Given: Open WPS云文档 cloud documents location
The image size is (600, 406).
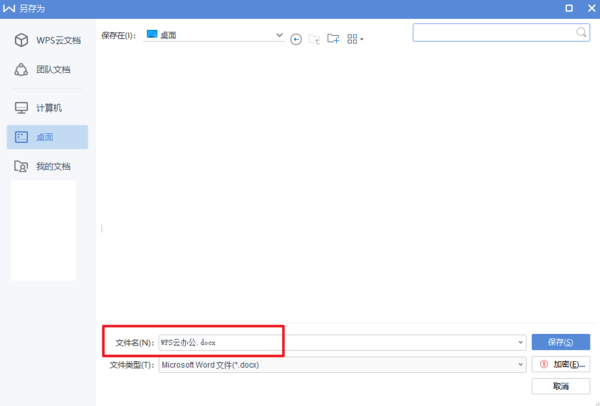Looking at the screenshot, I should 47,40.
